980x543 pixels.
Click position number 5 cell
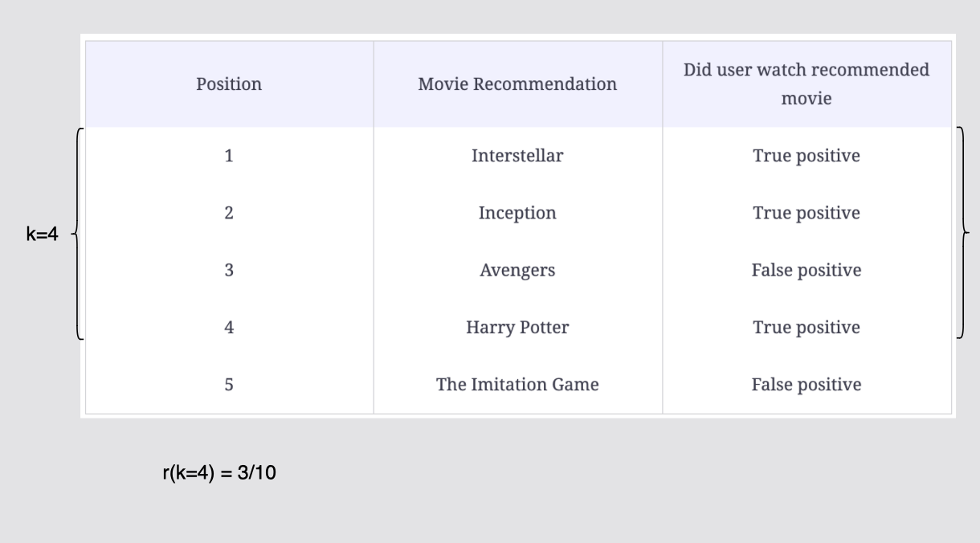[x=229, y=385]
